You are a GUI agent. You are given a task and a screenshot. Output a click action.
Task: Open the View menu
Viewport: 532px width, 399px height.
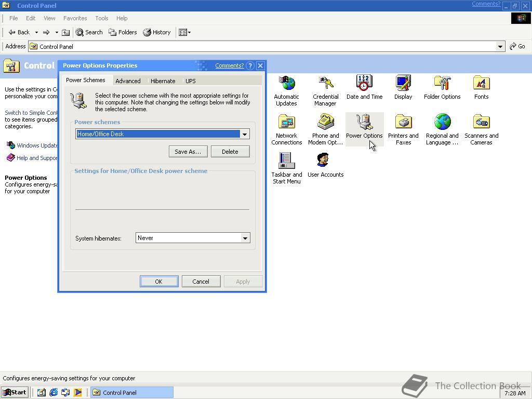coord(49,18)
